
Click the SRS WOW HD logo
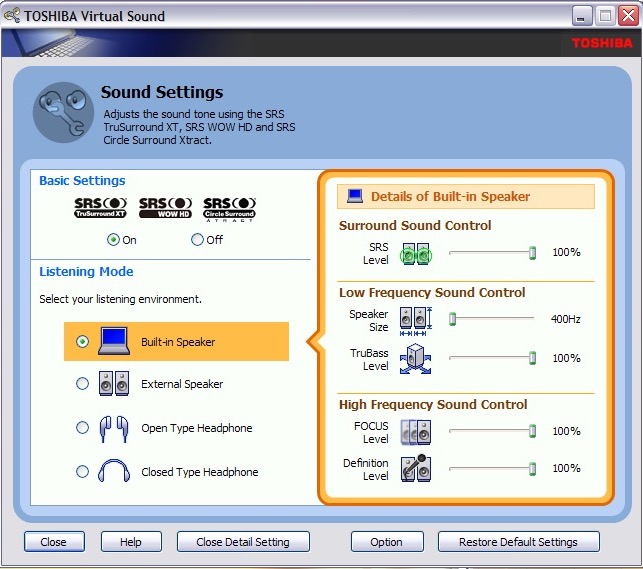[x=165, y=207]
